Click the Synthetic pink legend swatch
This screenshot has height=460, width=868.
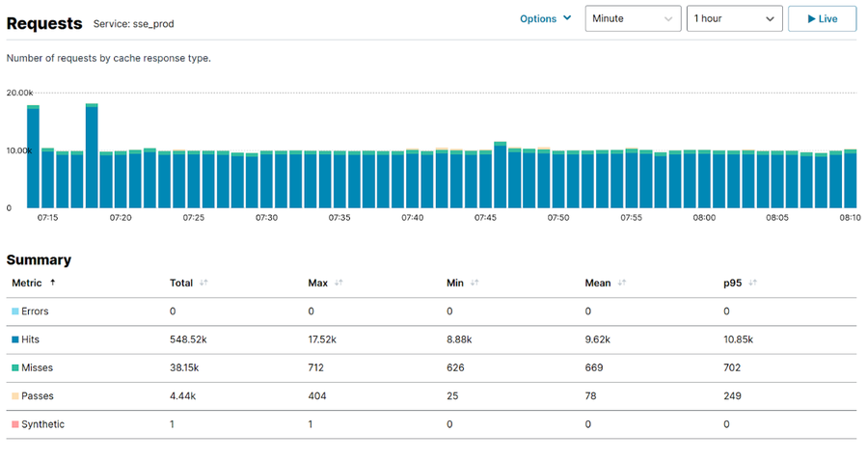15,424
